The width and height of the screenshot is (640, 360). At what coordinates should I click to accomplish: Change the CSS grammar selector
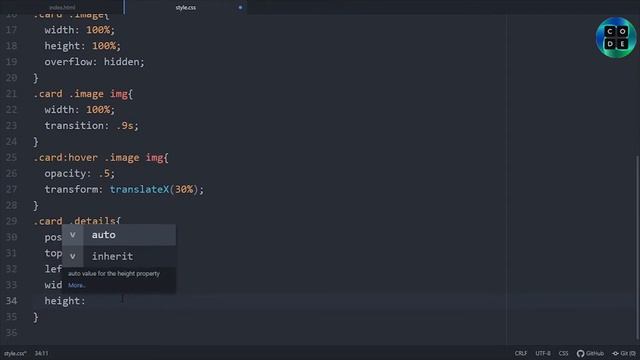coord(563,353)
